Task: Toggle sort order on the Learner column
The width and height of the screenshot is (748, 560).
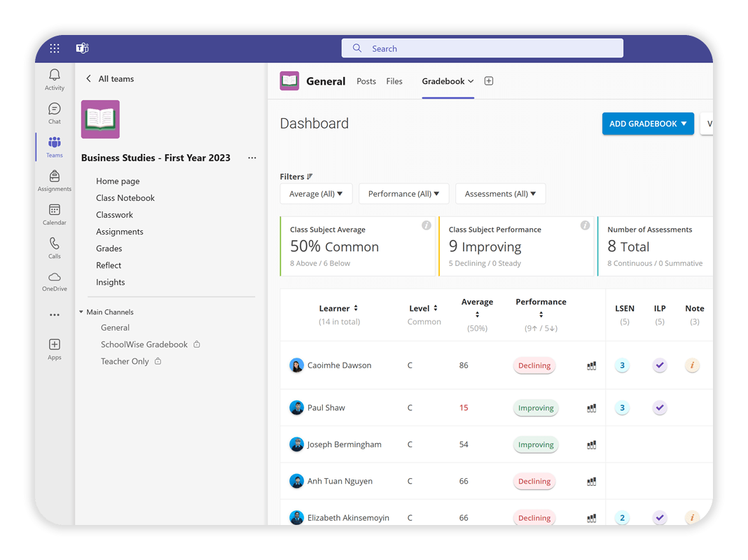Action: click(x=357, y=308)
